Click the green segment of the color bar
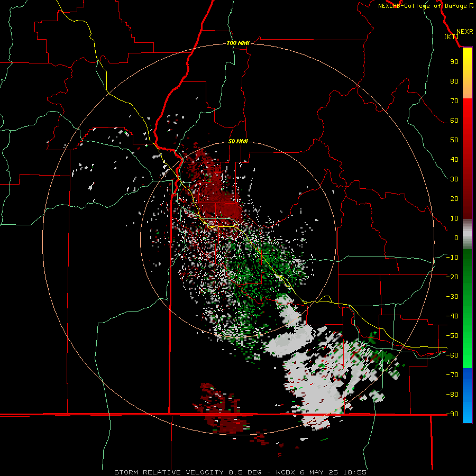 click(x=467, y=308)
